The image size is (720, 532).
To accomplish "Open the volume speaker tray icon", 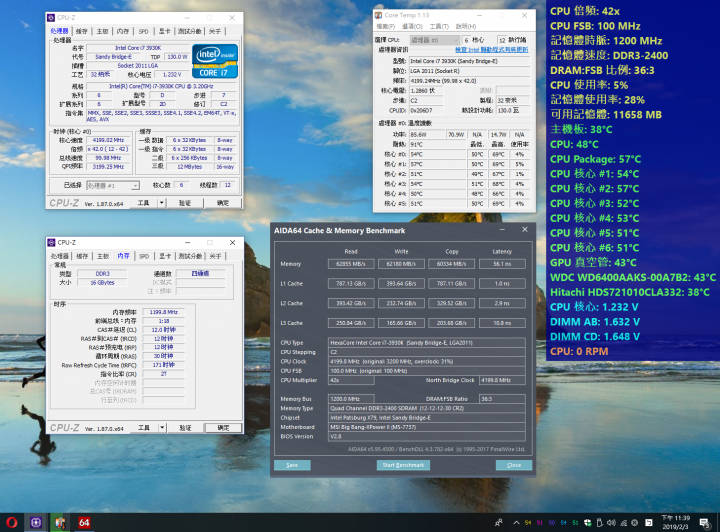I will [x=611, y=522].
